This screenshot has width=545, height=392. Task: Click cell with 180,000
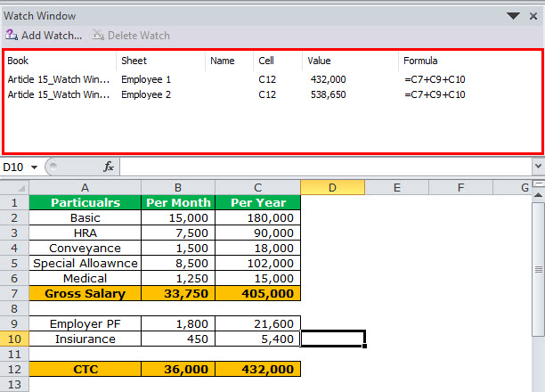pos(258,217)
